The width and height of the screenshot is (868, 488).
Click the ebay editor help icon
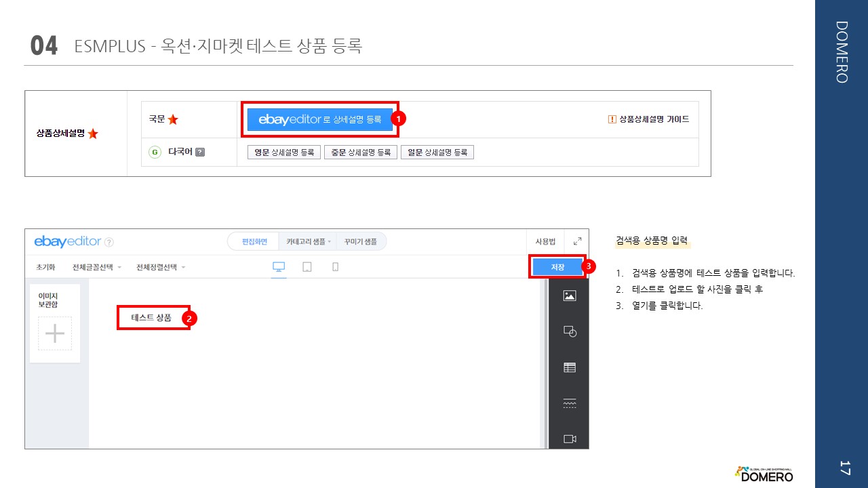click(109, 242)
